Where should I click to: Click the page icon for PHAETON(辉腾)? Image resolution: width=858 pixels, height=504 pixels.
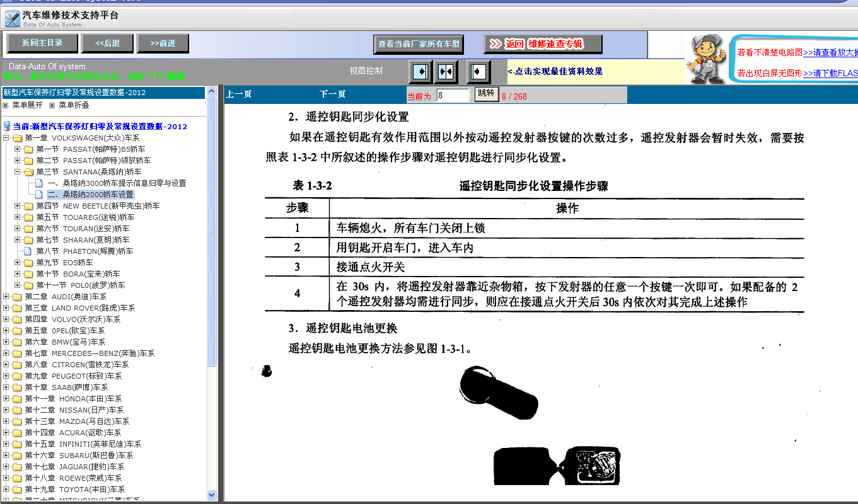pyautogui.click(x=28, y=251)
